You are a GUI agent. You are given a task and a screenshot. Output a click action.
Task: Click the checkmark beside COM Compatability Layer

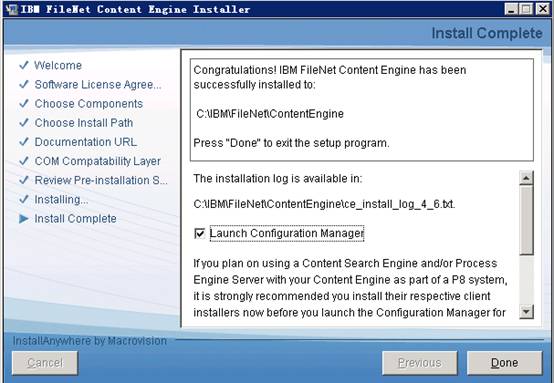[x=24, y=161]
